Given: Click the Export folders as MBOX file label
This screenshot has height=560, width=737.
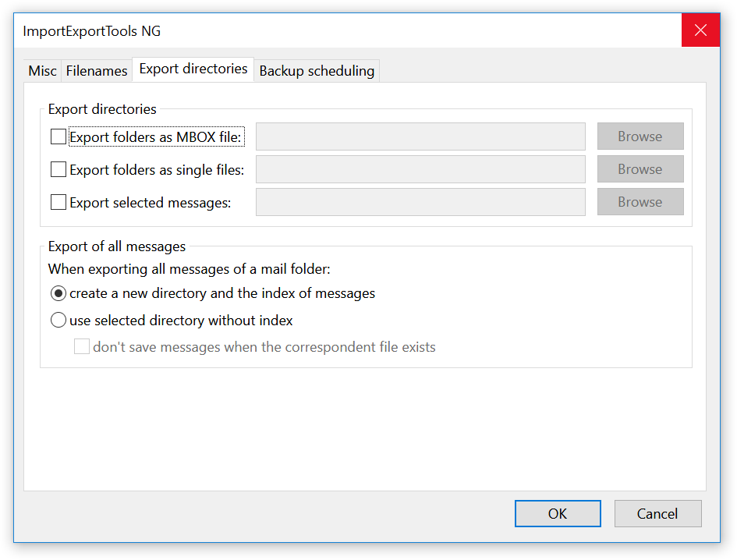Looking at the screenshot, I should (x=155, y=136).
